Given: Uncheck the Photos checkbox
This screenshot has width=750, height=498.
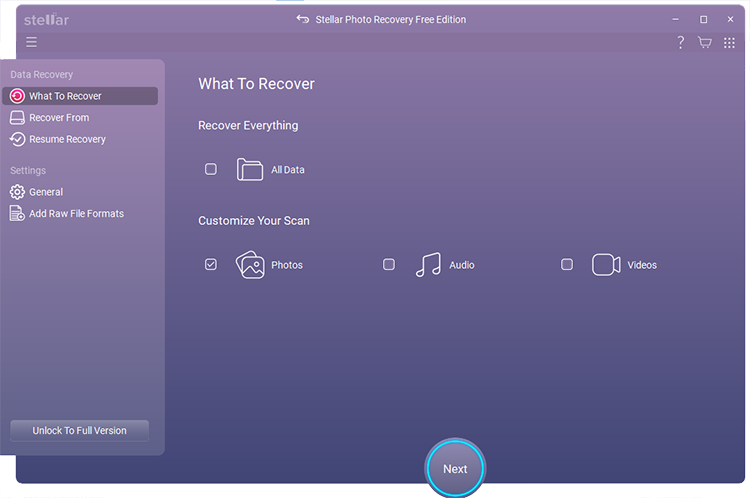Looking at the screenshot, I should pyautogui.click(x=210, y=265).
